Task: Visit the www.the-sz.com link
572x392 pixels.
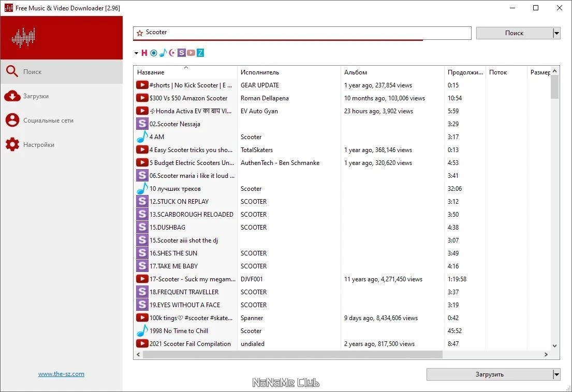Action: tap(61, 374)
